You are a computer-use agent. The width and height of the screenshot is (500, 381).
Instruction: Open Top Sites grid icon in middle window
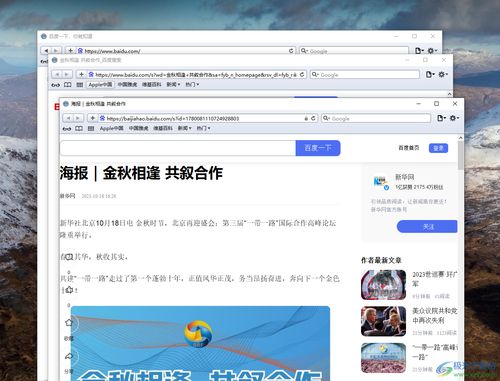click(79, 85)
